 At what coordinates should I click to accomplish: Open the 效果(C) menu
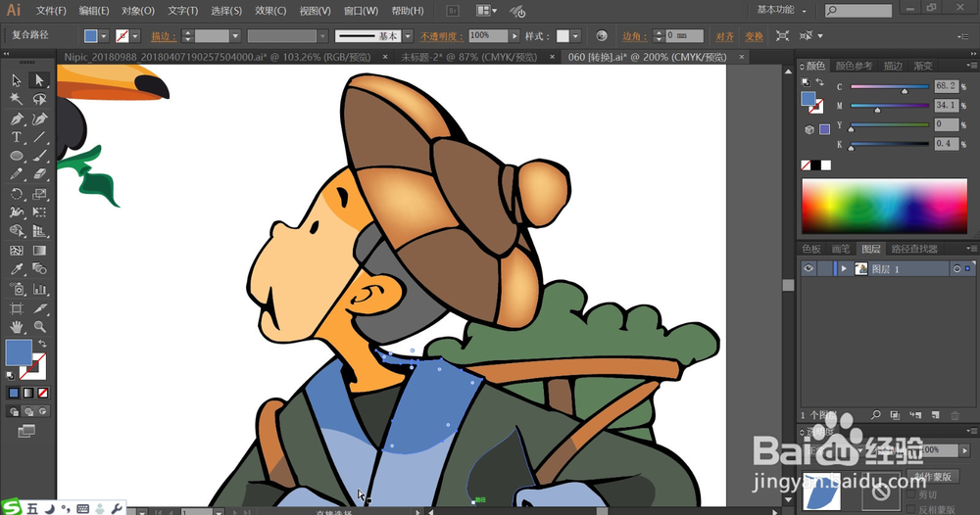pyautogui.click(x=270, y=11)
